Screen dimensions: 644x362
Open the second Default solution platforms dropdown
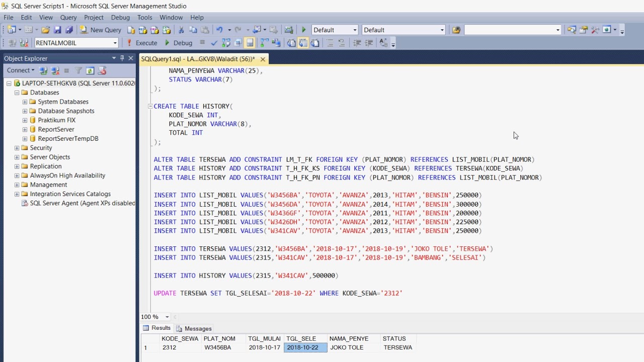click(442, 30)
